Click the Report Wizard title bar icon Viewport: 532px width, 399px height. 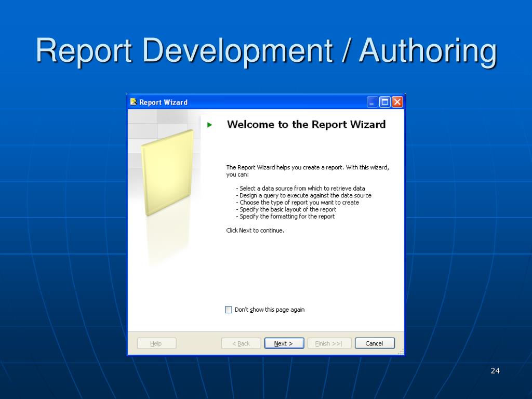coord(134,102)
